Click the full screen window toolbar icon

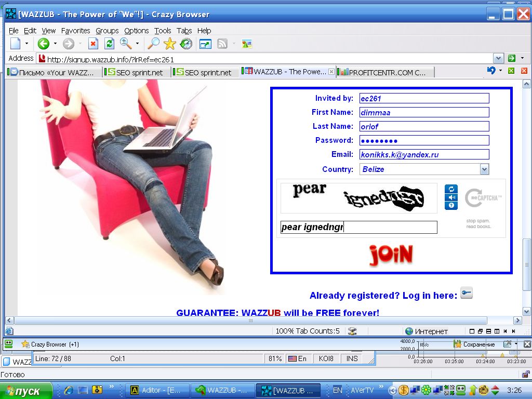pos(206,44)
